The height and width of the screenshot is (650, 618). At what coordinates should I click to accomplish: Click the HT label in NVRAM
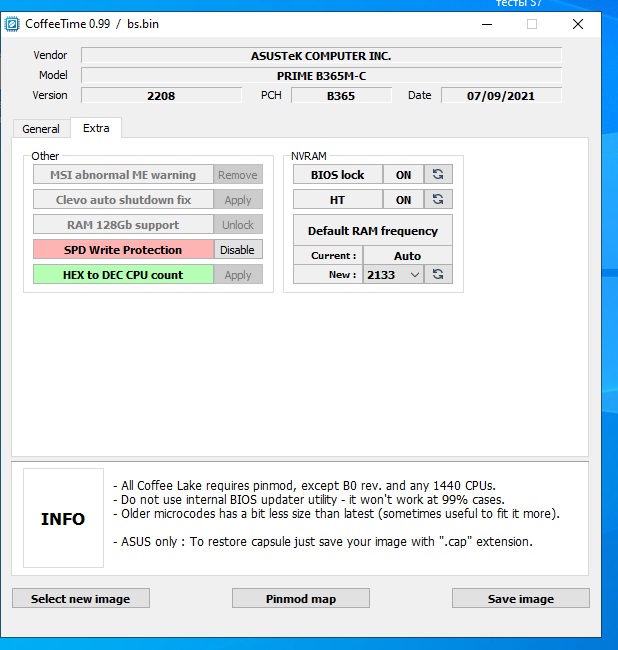[337, 199]
